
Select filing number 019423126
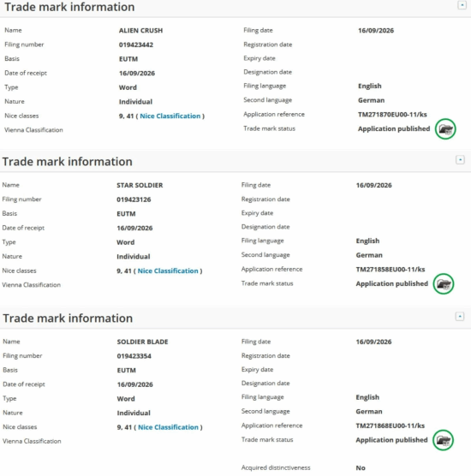tap(134, 199)
